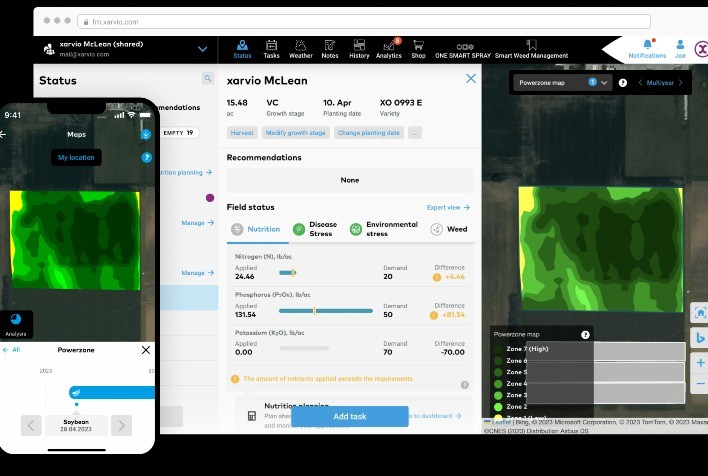The image size is (708, 476).
Task: Tap previous crop arrow on phone timeline
Action: tap(31, 425)
